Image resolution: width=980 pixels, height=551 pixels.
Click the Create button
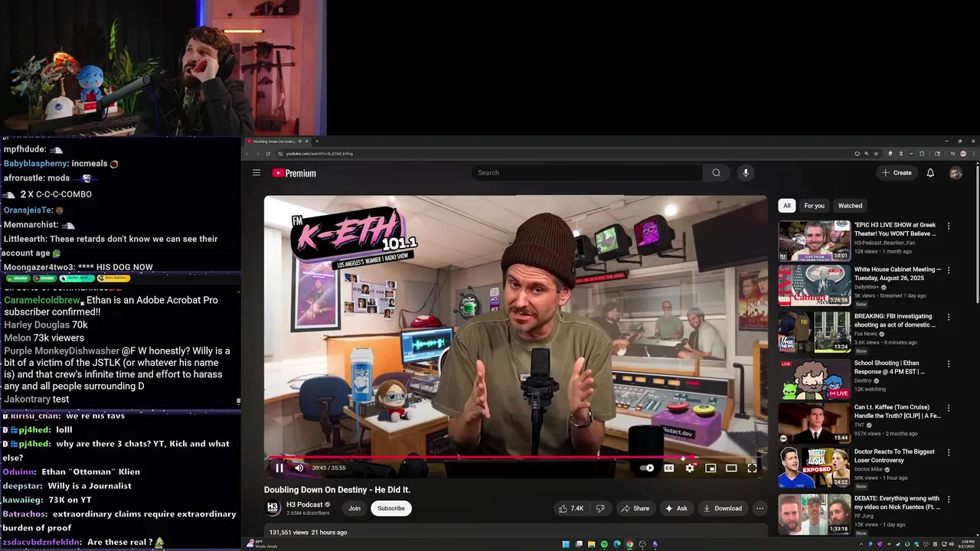pos(897,173)
